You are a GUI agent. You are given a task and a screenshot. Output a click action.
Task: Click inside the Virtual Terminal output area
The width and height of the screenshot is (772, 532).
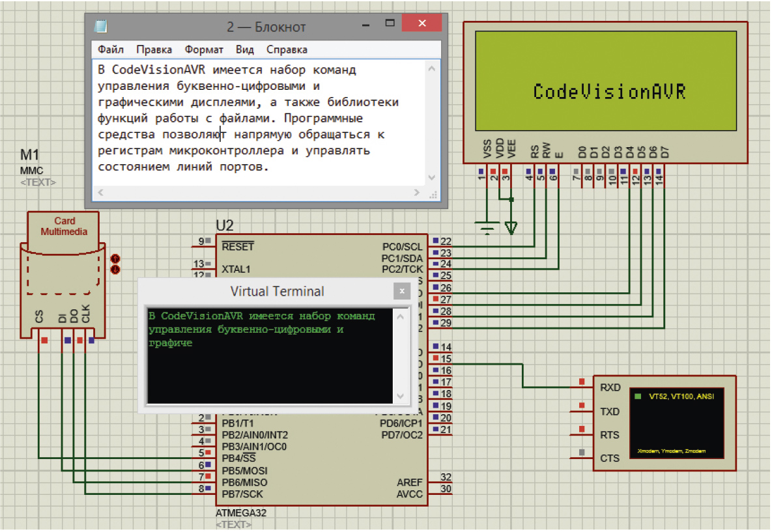270,356
